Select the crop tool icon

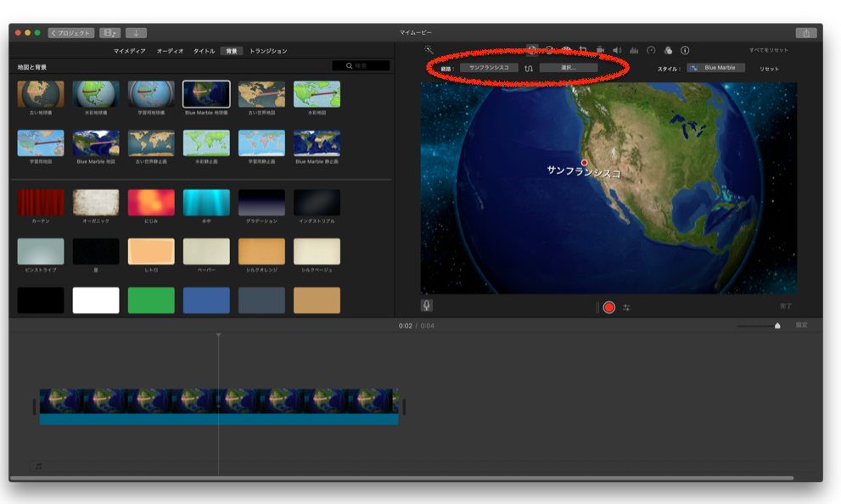[x=583, y=50]
